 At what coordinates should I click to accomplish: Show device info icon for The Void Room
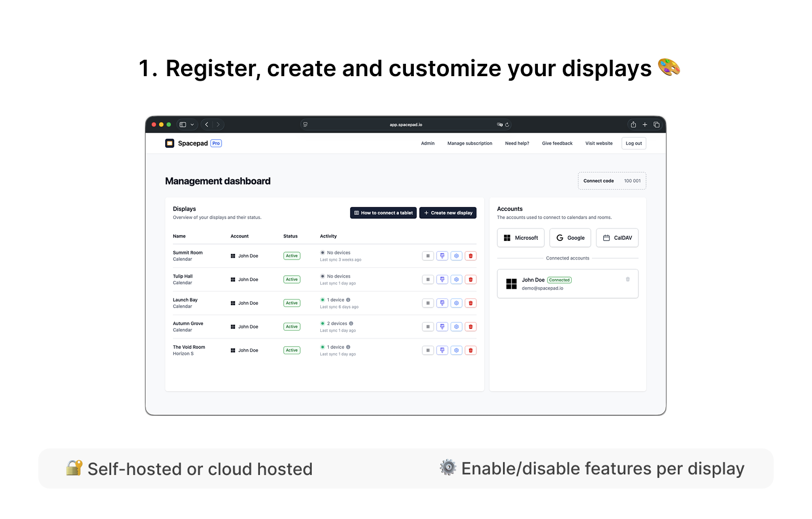click(x=348, y=348)
